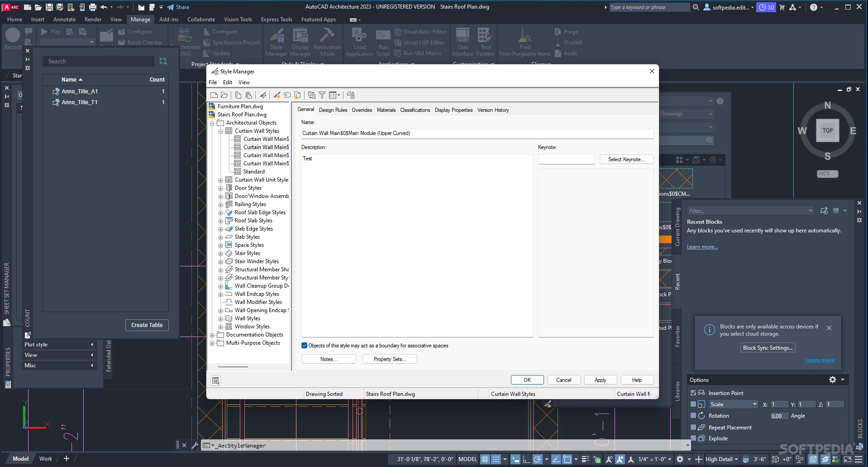Viewport: 868px width, 467px height.
Task: Click Filter Style Type funnel icon
Action: (322, 95)
